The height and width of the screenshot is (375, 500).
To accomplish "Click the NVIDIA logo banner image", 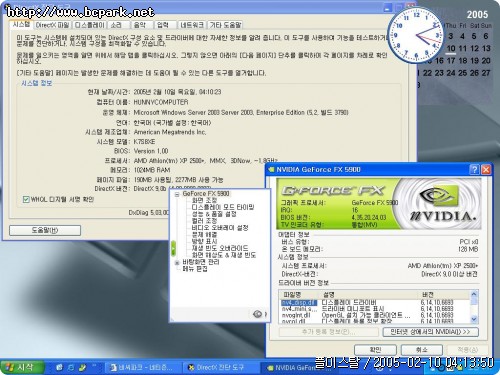I will 379,203.
